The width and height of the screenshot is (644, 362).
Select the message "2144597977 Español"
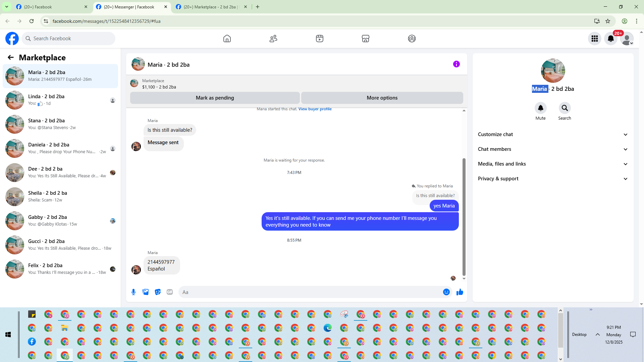pyautogui.click(x=162, y=265)
